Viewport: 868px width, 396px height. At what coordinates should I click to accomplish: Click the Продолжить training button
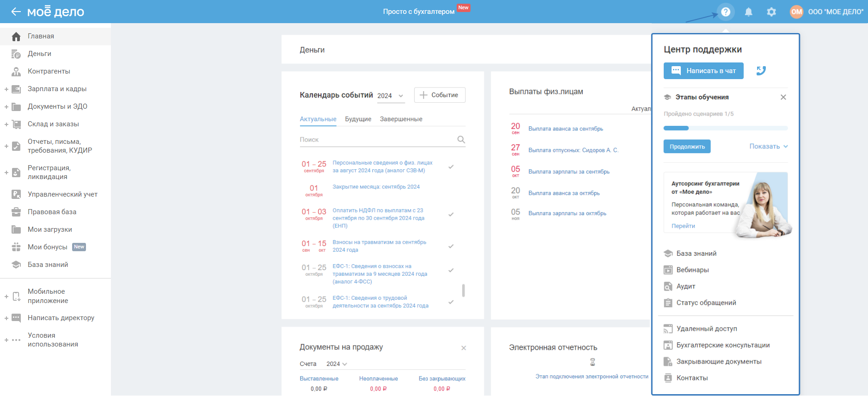(x=687, y=147)
